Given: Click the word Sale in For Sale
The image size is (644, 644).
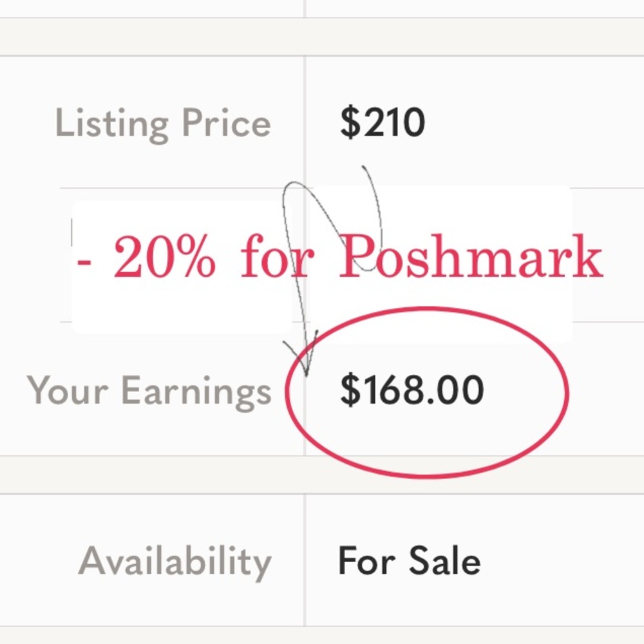Looking at the screenshot, I should (445, 561).
